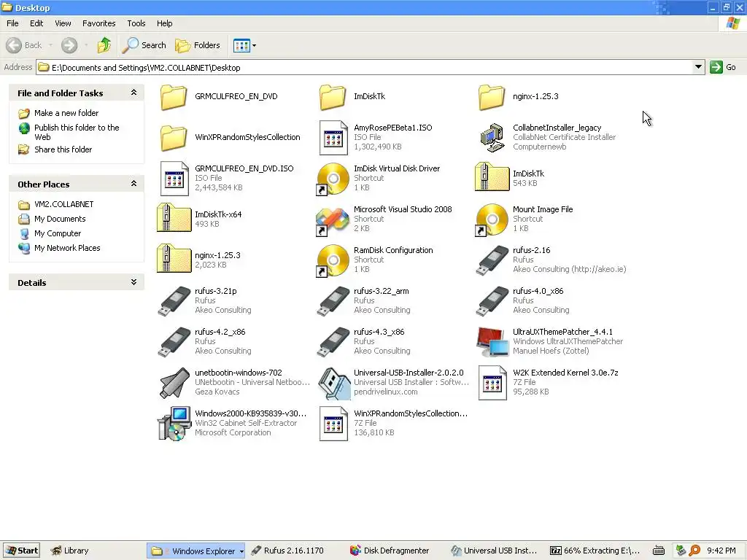
Task: Open the Start menu
Action: click(x=21, y=551)
